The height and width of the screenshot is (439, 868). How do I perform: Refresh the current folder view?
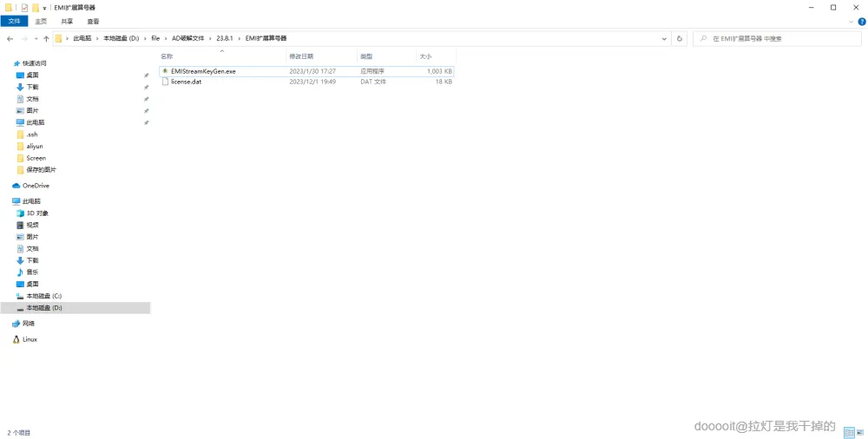680,39
